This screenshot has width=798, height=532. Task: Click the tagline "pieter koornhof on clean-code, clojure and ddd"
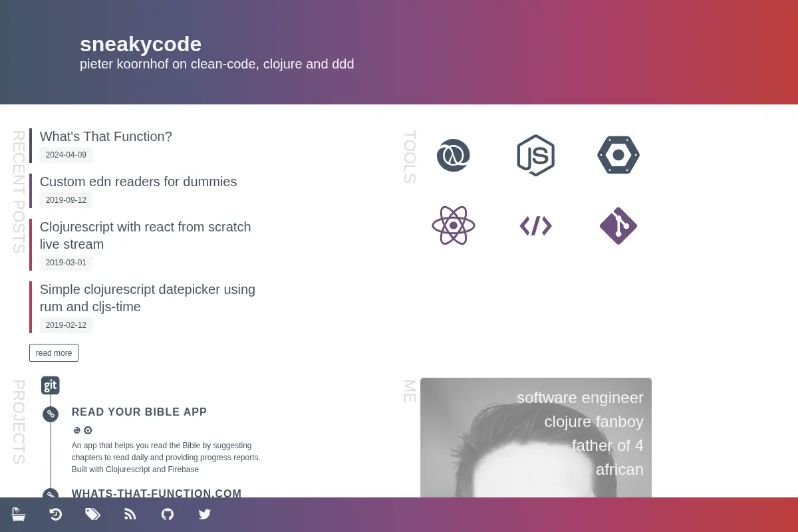pos(217,65)
